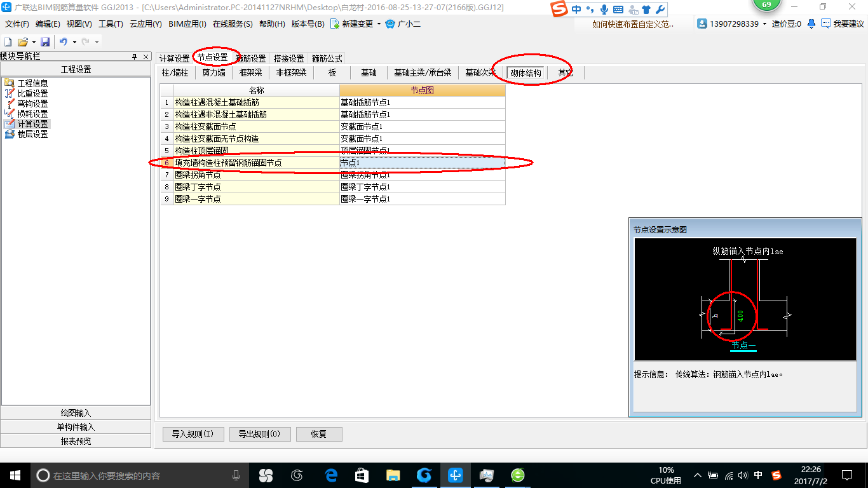Open File Explorer from taskbar
The width and height of the screenshot is (868, 488).
393,475
